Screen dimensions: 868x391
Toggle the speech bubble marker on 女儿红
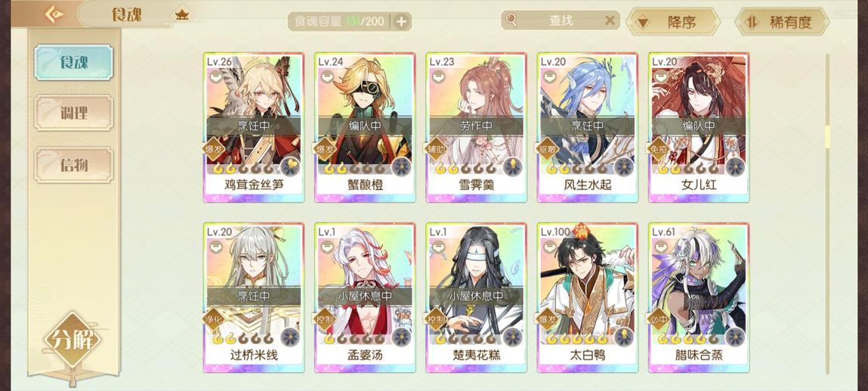coord(660,78)
